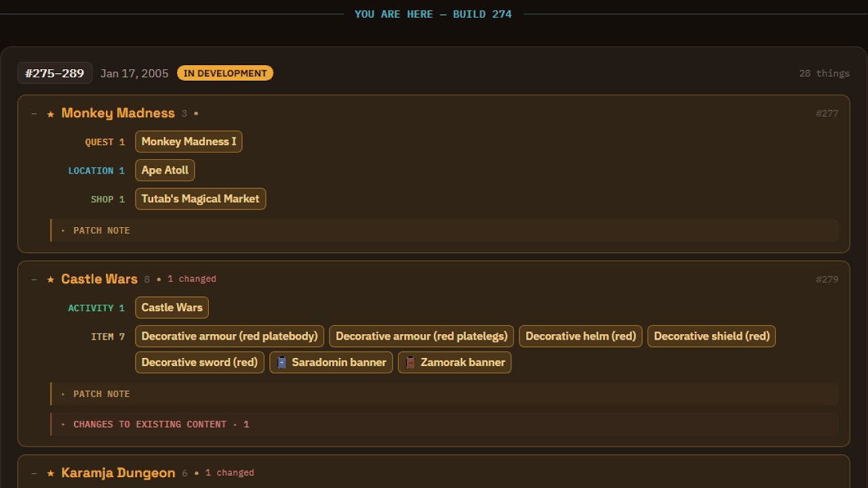Viewport: 868px width, 488px height.
Task: Click the Castle Wars '1 changed' indicator
Action: tap(192, 279)
